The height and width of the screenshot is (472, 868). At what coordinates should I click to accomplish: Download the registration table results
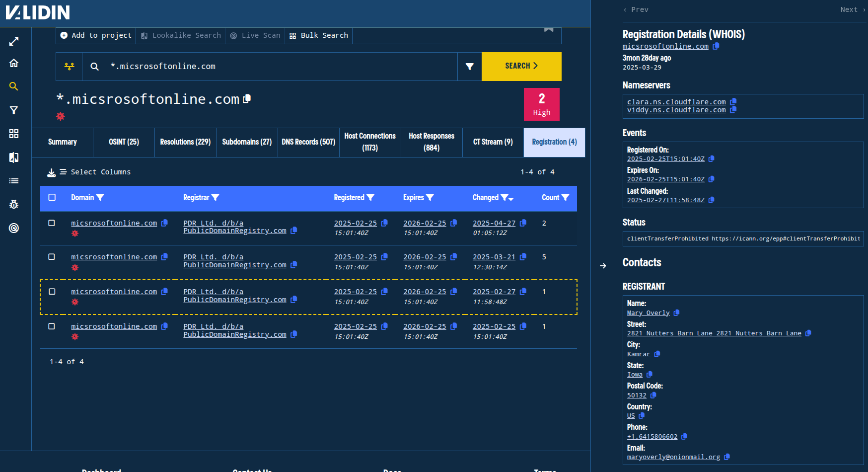(51, 172)
